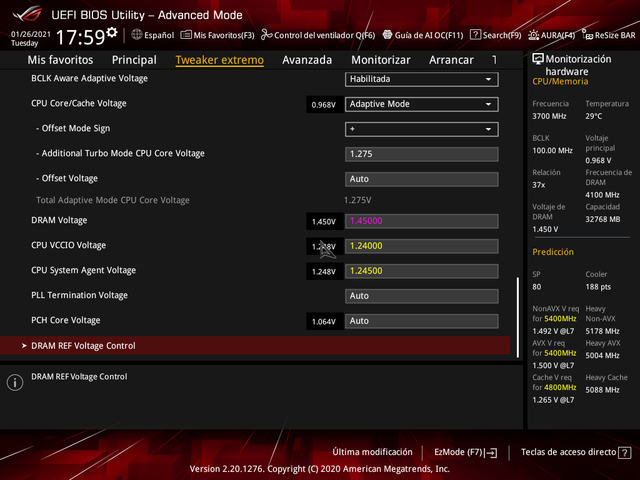
Task: Open the Monitorizar tab
Action: click(x=381, y=60)
